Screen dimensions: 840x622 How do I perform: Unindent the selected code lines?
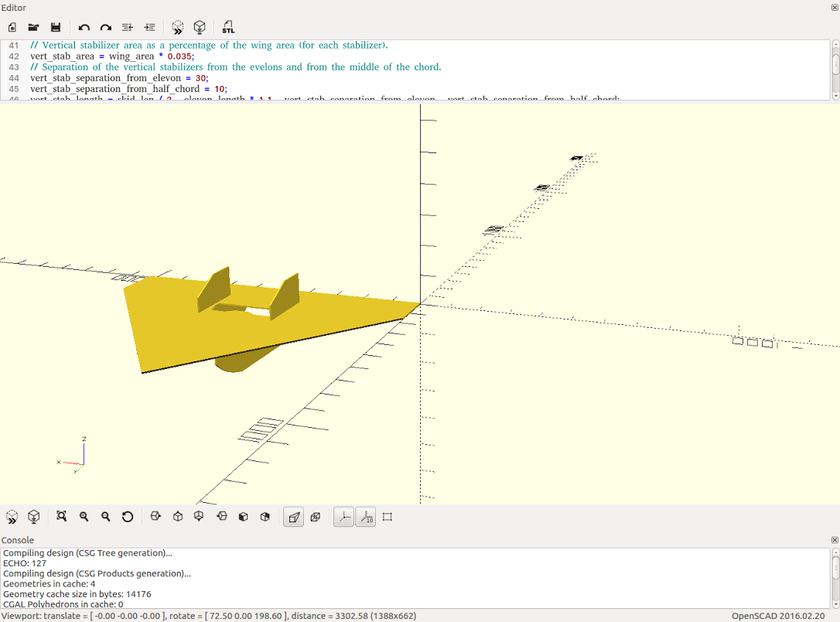[128, 27]
